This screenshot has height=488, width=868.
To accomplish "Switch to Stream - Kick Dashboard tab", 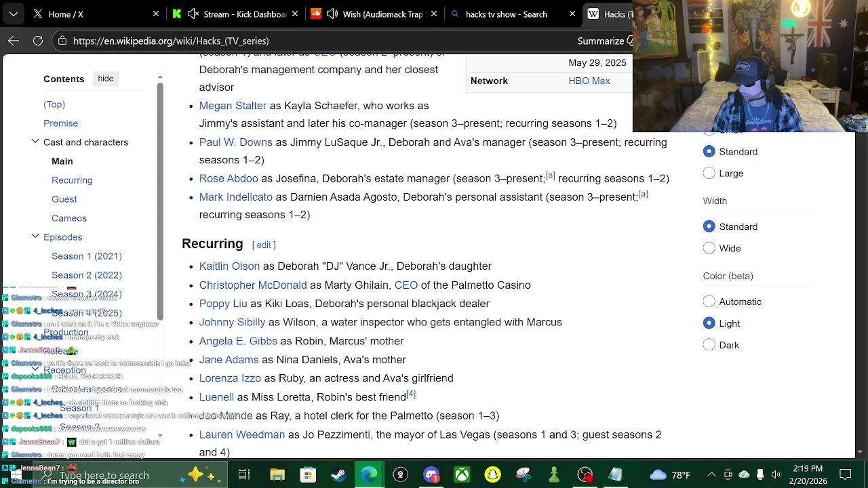I will (x=235, y=14).
